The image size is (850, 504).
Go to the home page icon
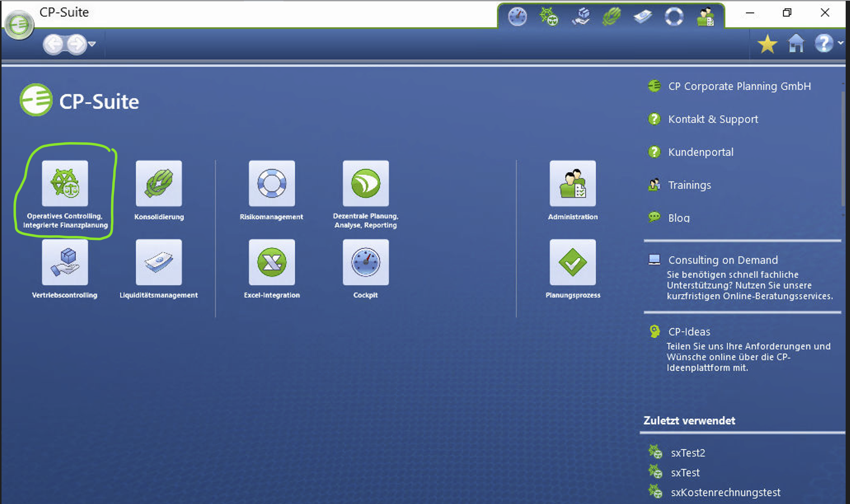tap(796, 44)
